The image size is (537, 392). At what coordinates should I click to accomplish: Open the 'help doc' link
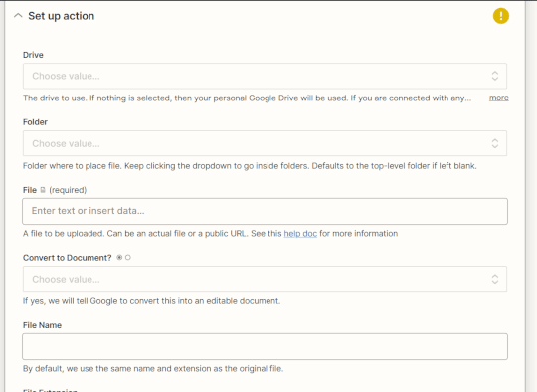point(300,234)
